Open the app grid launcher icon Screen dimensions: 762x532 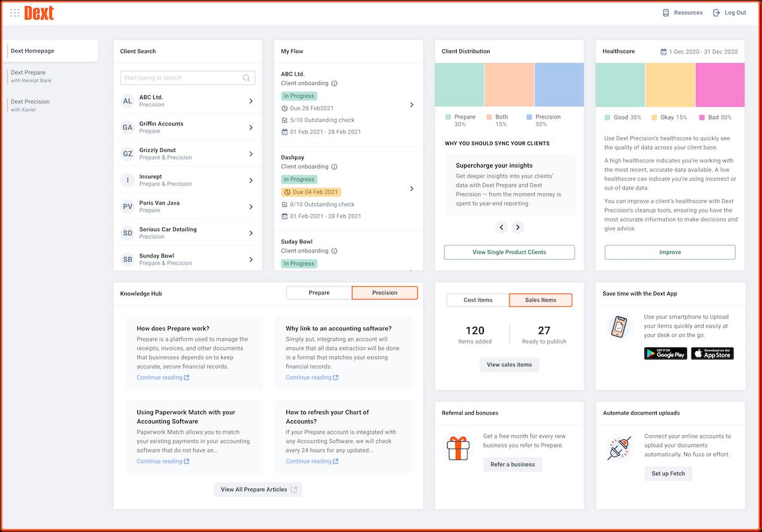15,13
